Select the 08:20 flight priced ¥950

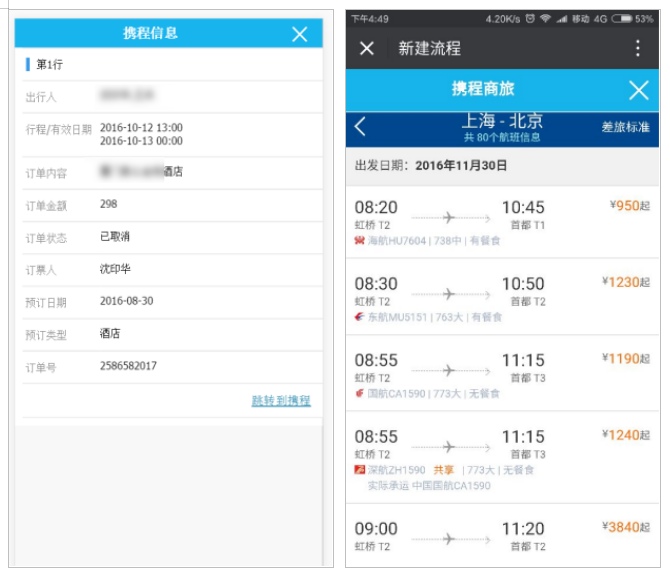coord(502,222)
